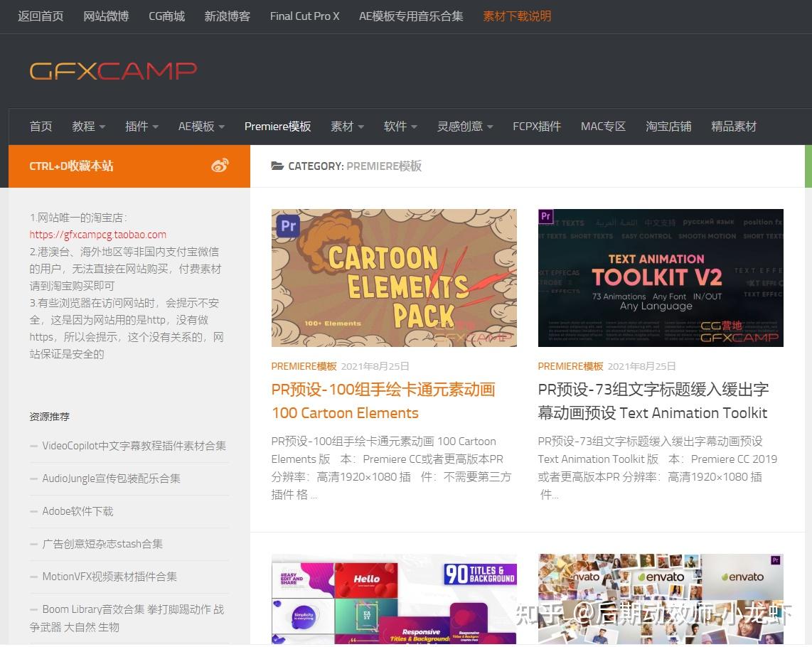Click the folder icon next to CATEGORY heading
The image size is (812, 647).
(x=277, y=166)
